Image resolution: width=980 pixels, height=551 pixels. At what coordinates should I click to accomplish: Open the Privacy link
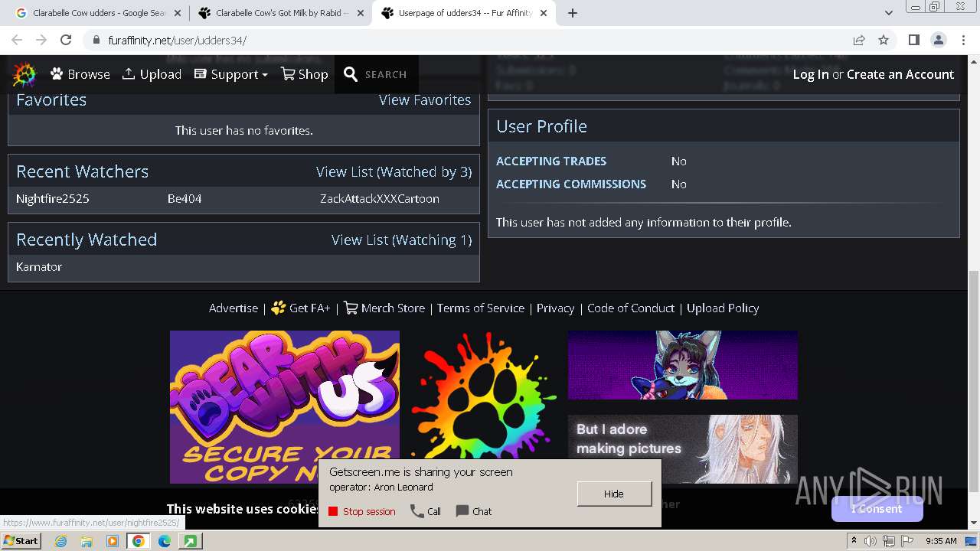[x=555, y=308]
